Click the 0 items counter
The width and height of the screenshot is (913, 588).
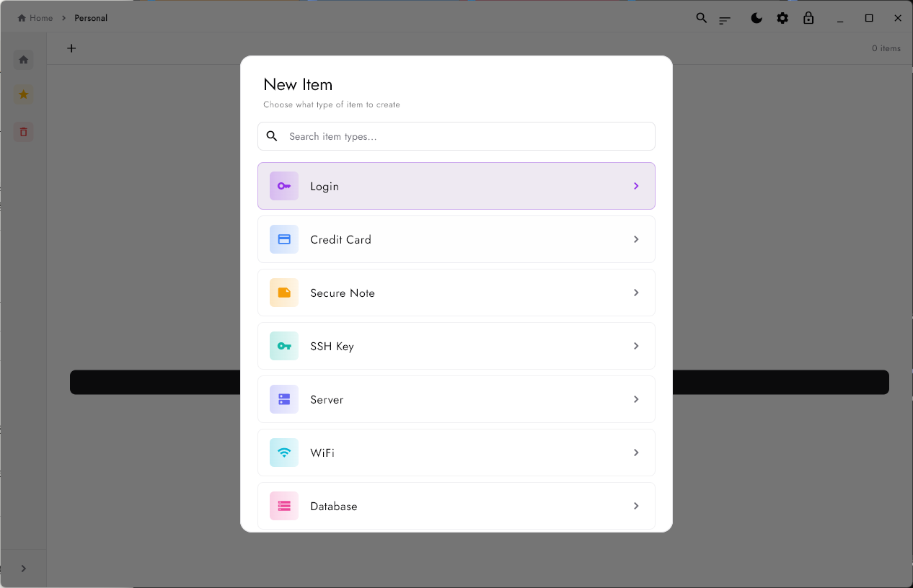tap(886, 48)
